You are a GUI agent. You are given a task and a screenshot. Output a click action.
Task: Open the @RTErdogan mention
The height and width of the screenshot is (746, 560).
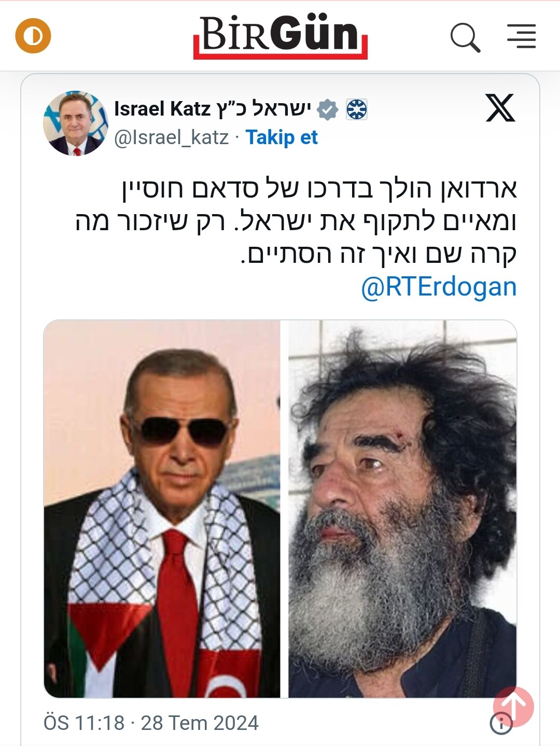coord(439,287)
